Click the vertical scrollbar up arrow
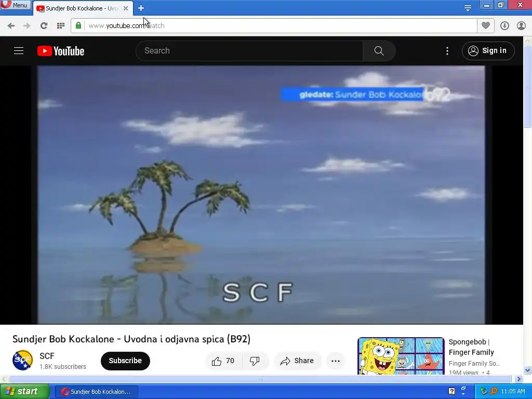The width and height of the screenshot is (532, 399). click(528, 41)
